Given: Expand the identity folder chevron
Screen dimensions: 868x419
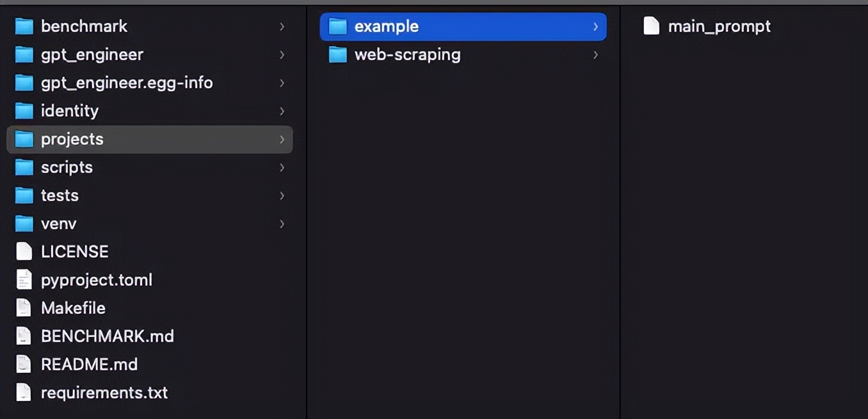Looking at the screenshot, I should 282,111.
